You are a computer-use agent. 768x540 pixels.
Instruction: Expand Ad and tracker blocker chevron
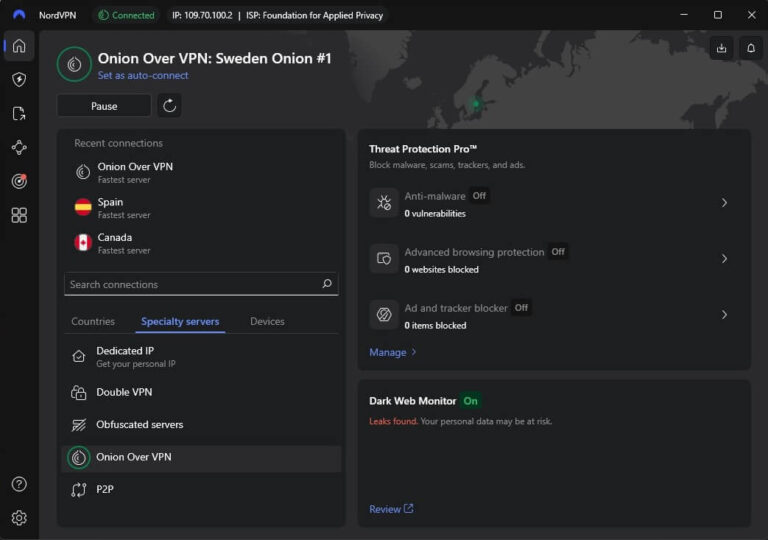tap(724, 314)
